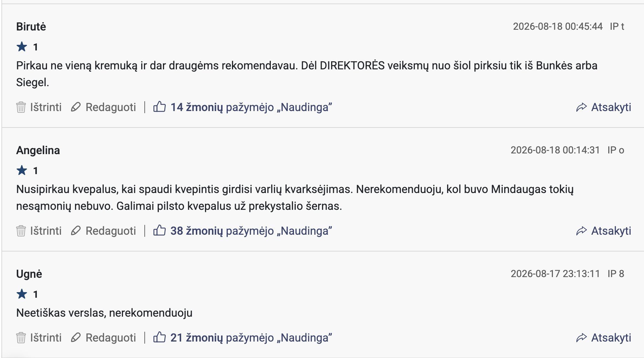Image resolution: width=644 pixels, height=358 pixels.
Task: Open the 14 žmonių pažymėjo Naudinga link
Action: point(251,107)
